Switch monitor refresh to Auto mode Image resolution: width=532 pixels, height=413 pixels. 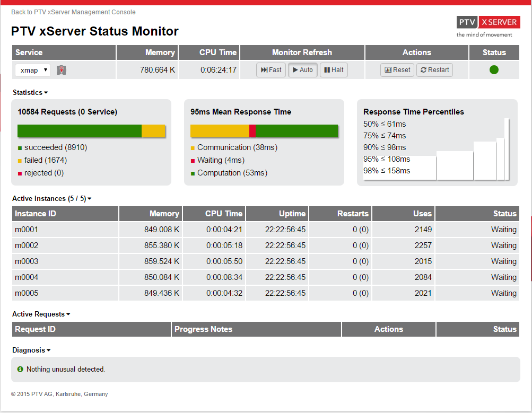pyautogui.click(x=303, y=70)
